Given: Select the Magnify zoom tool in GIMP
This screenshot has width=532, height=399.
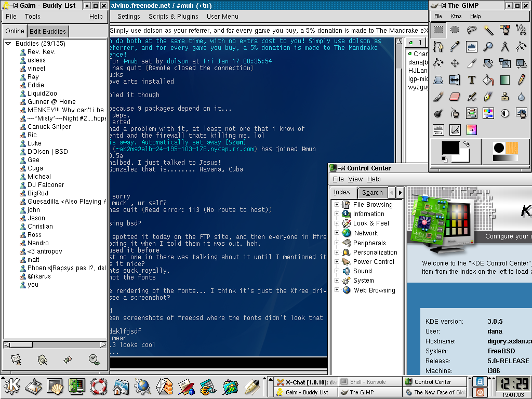Looking at the screenshot, I should pos(488,46).
